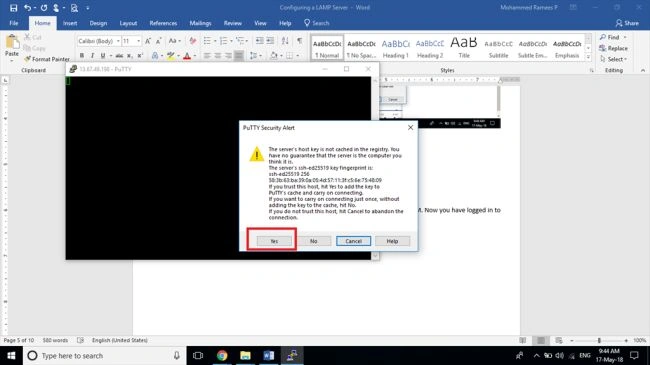Open Customize Quick Access Toolbar dropdown
Viewport: 650px width, 365px height.
coord(87,8)
